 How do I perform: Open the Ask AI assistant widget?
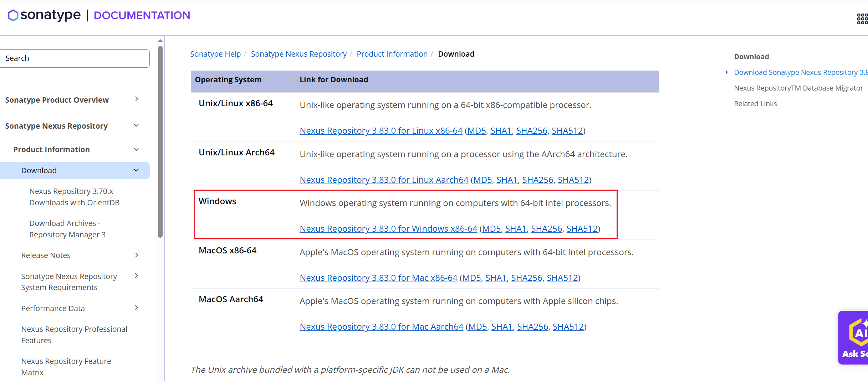click(x=854, y=337)
